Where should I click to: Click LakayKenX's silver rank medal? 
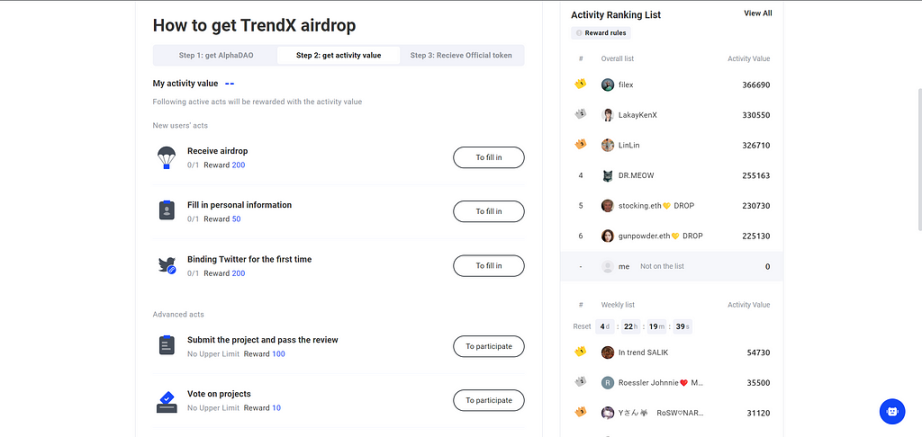point(580,114)
